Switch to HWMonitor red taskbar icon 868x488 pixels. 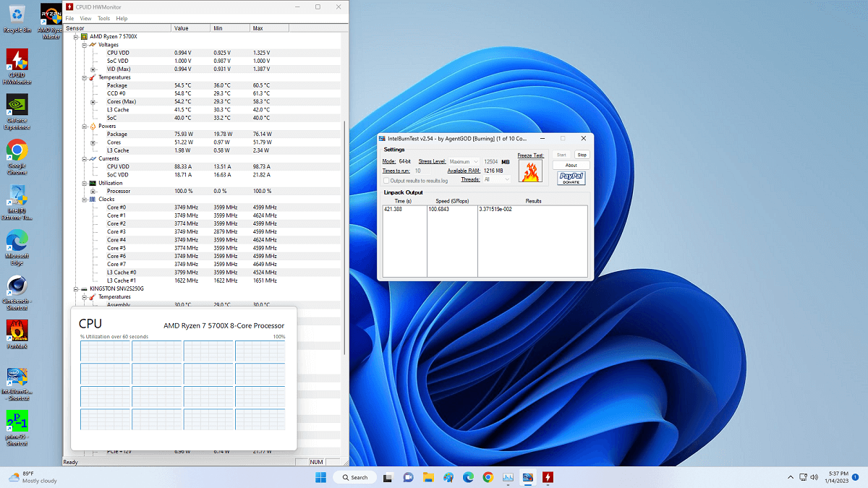point(548,477)
